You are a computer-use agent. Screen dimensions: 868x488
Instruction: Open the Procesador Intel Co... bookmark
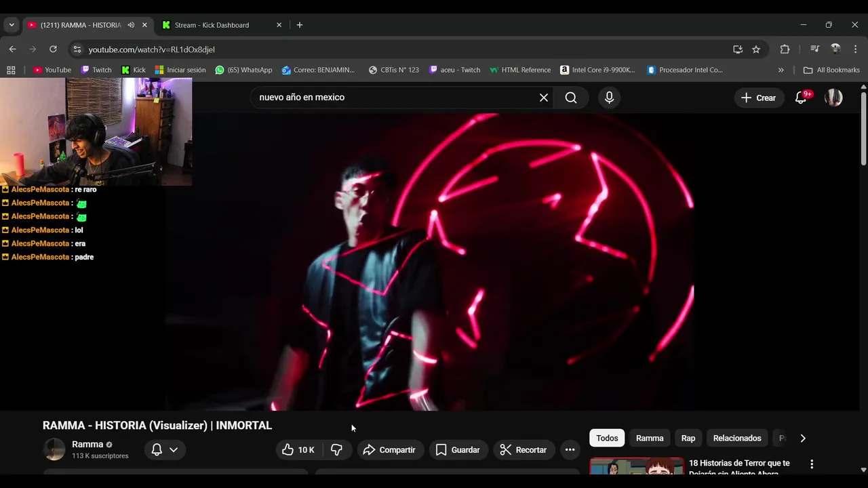click(686, 70)
